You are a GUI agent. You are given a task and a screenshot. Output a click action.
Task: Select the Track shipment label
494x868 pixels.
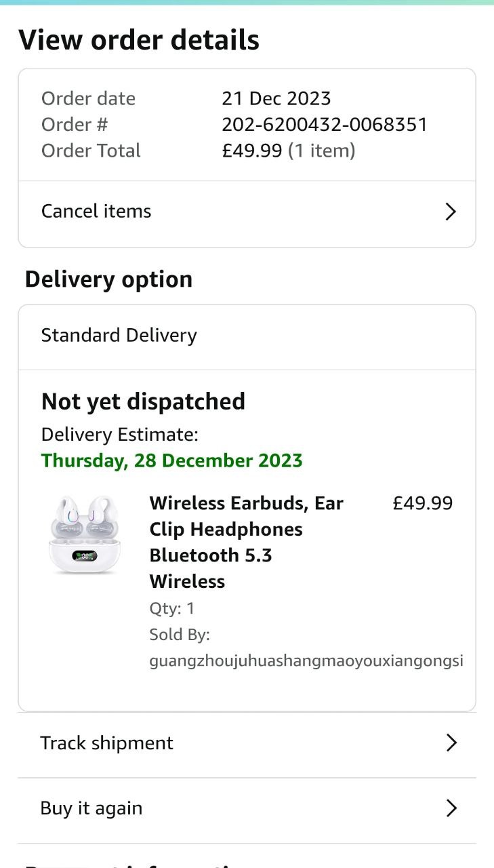tap(106, 743)
